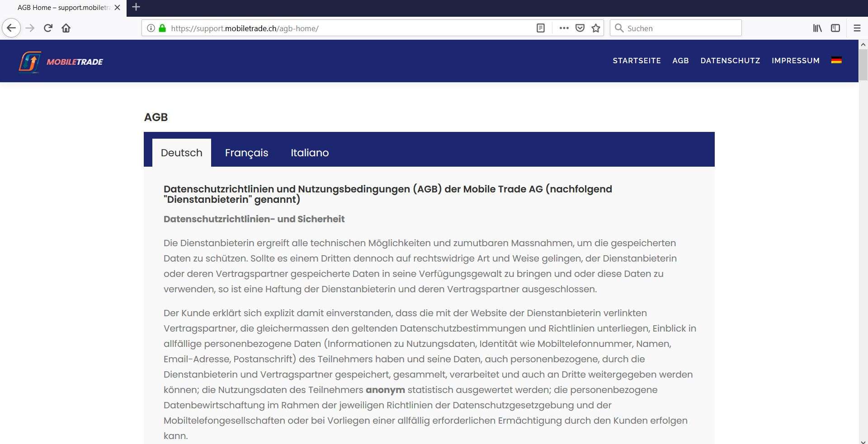Image resolution: width=868 pixels, height=444 pixels.
Task: Switch to the Français tab
Action: click(246, 153)
